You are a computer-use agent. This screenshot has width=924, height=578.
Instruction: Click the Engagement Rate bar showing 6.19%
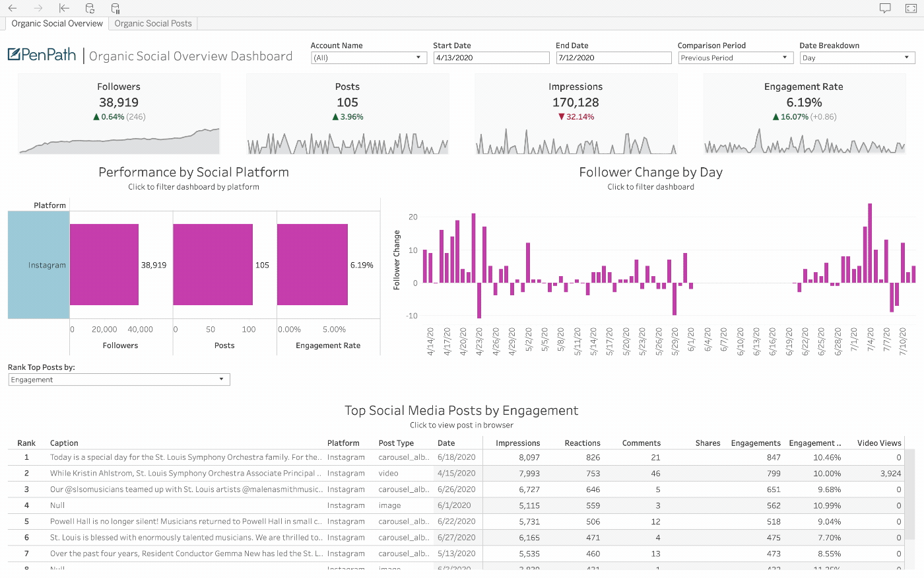(312, 264)
